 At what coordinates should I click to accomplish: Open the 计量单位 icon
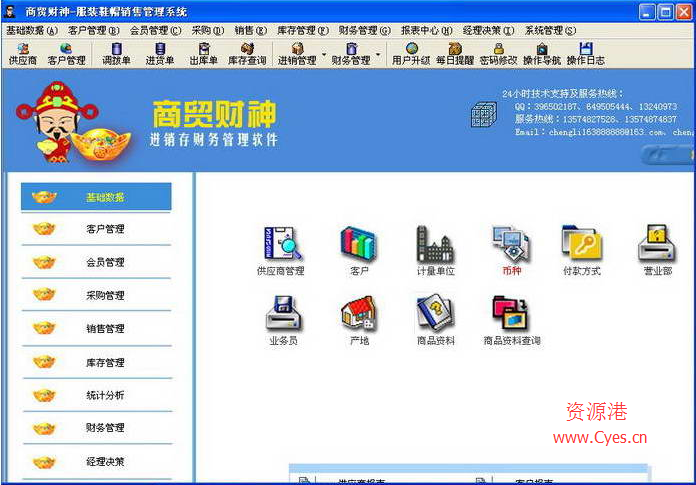point(435,251)
